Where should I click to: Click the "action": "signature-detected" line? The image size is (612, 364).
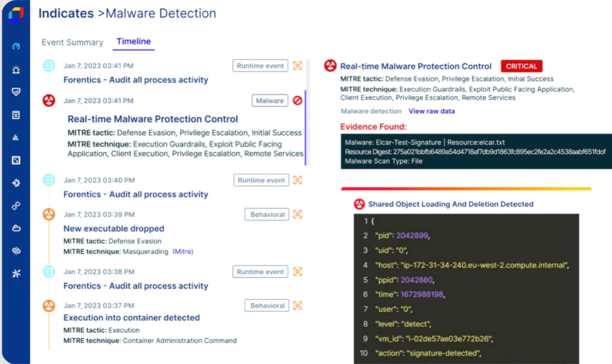[x=428, y=354]
